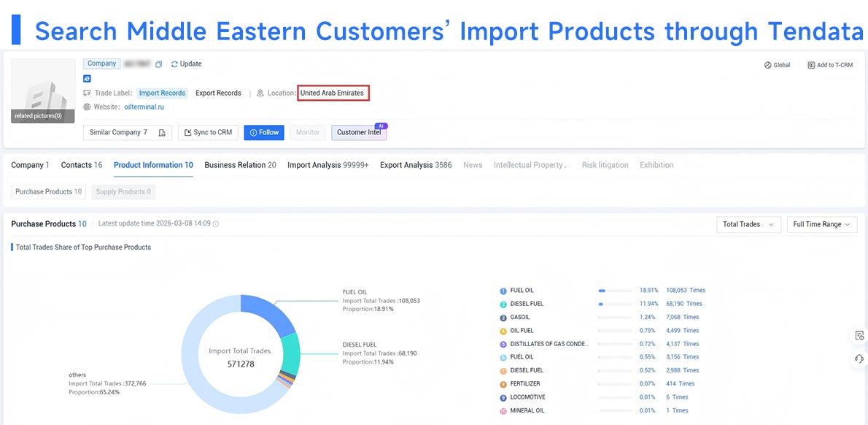The height and width of the screenshot is (425, 868).
Task: Open the Import Analysis 99999+ tab
Action: (328, 165)
